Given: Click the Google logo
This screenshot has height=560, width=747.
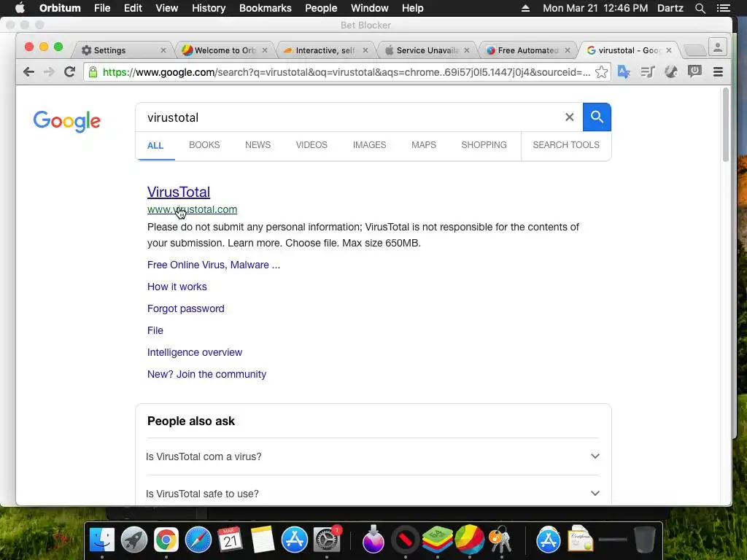Looking at the screenshot, I should coord(66,121).
